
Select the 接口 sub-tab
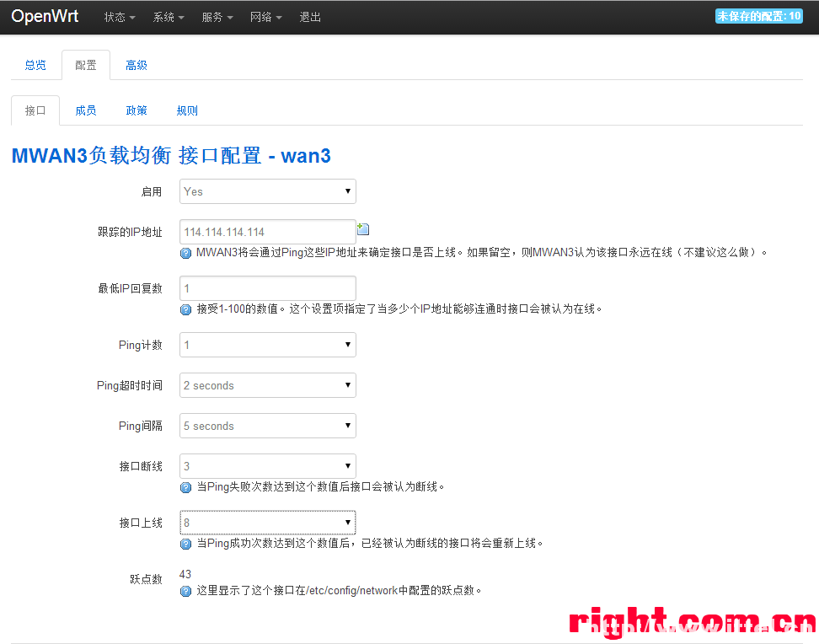[x=35, y=110]
